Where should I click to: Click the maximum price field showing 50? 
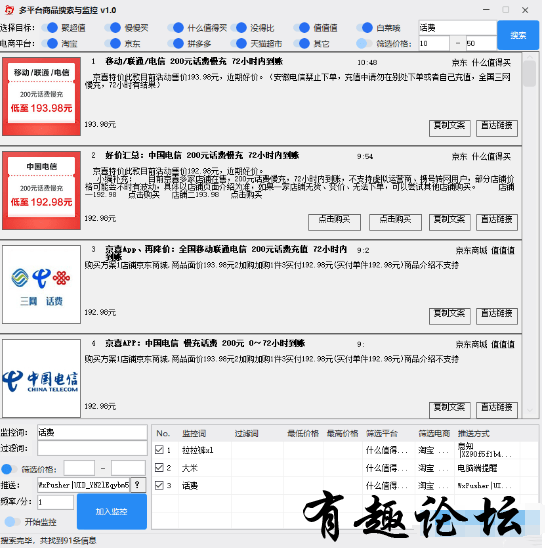click(481, 43)
